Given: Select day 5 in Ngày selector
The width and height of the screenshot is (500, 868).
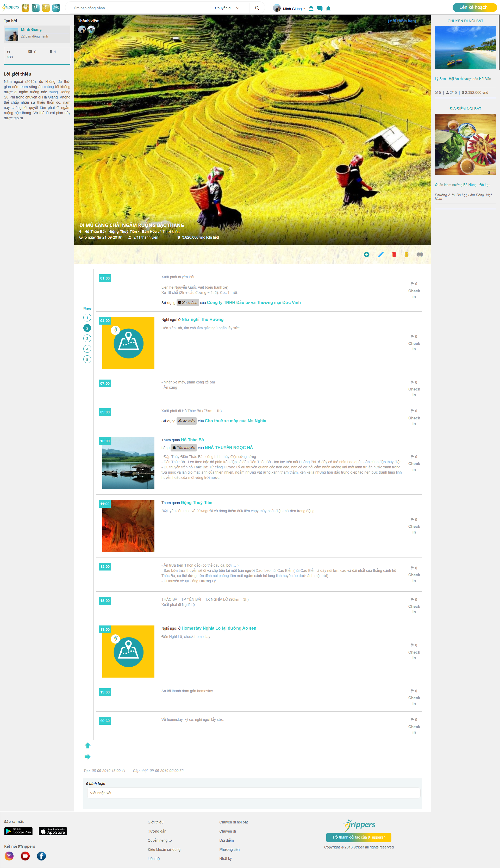Looking at the screenshot, I should (x=87, y=360).
